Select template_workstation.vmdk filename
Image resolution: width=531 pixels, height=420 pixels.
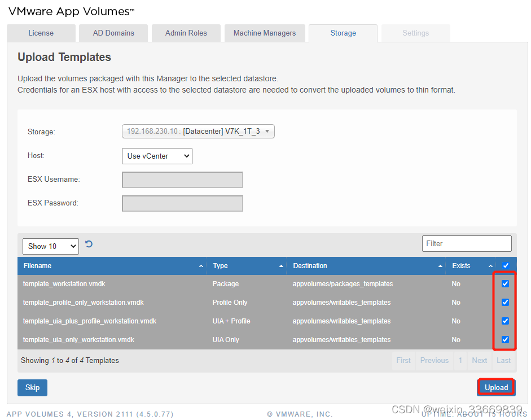point(64,284)
